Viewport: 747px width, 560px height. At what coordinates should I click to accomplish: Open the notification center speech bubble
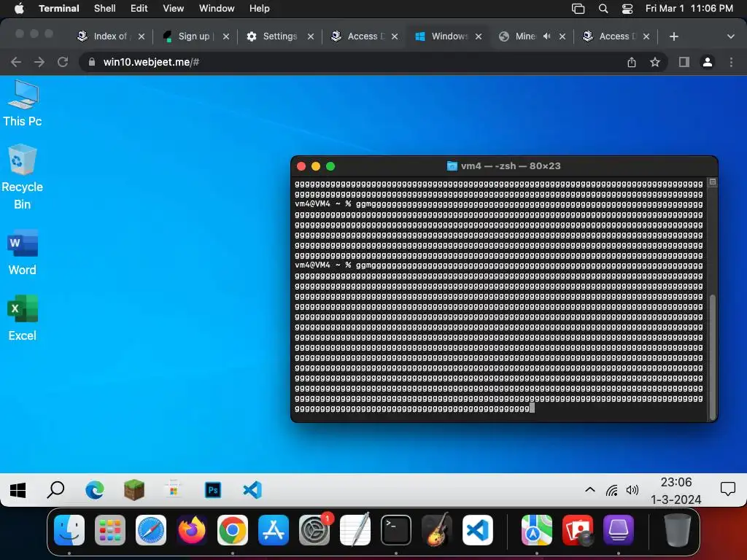pyautogui.click(x=727, y=489)
